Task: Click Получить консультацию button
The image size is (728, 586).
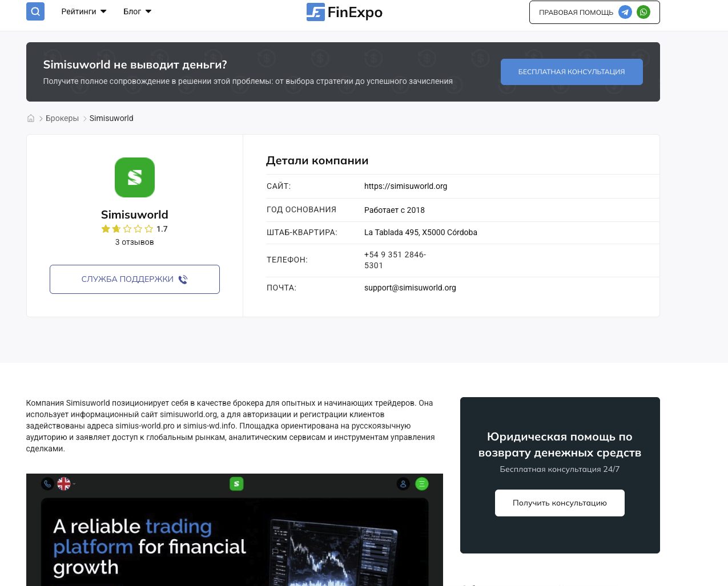Action: (560, 503)
